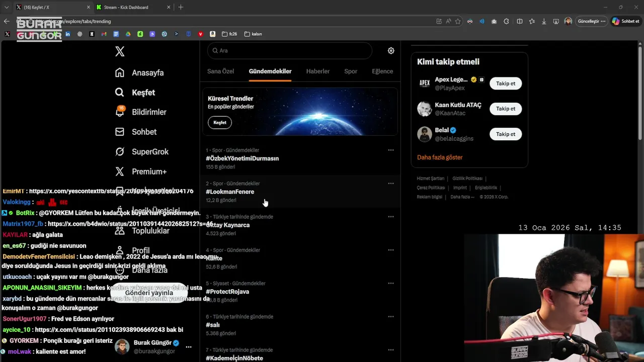Open Hizmet Şartları footer link

coord(431,178)
